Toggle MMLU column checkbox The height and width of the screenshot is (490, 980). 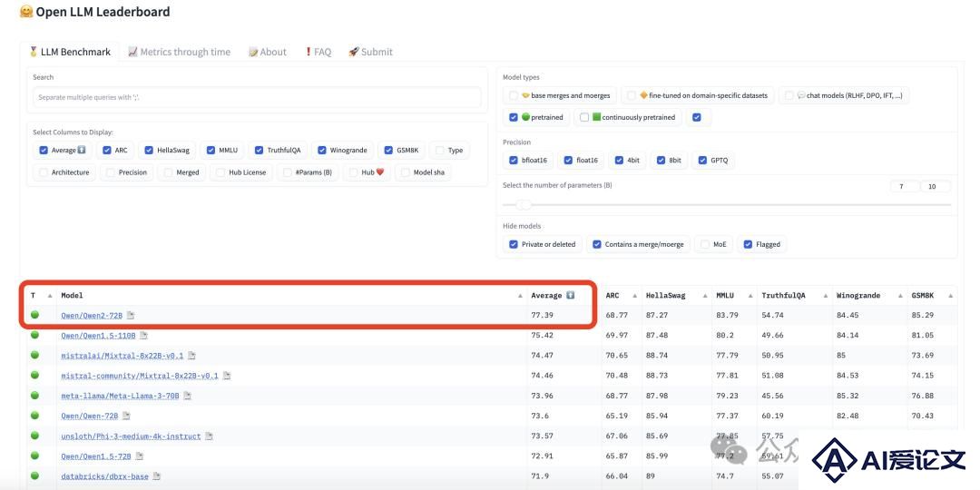(211, 150)
